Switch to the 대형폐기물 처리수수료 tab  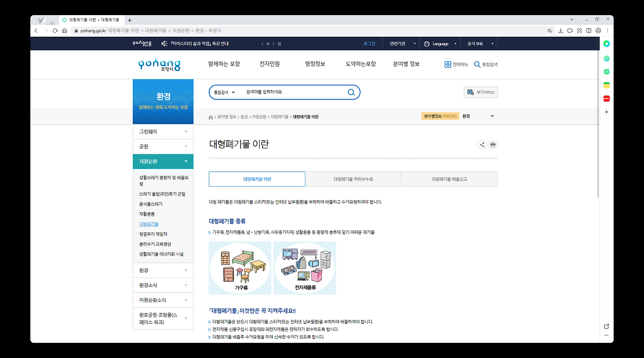pyautogui.click(x=353, y=179)
